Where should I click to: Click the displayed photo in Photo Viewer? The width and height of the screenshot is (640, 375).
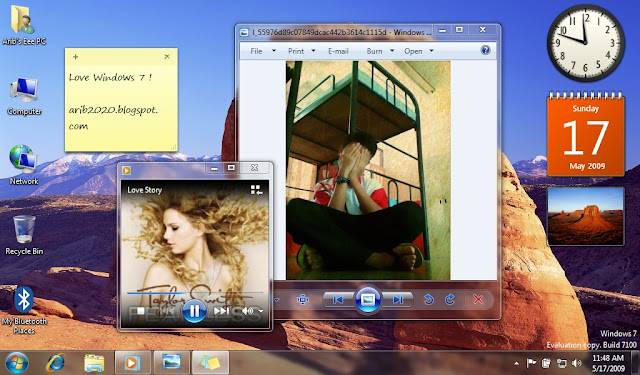click(x=368, y=170)
